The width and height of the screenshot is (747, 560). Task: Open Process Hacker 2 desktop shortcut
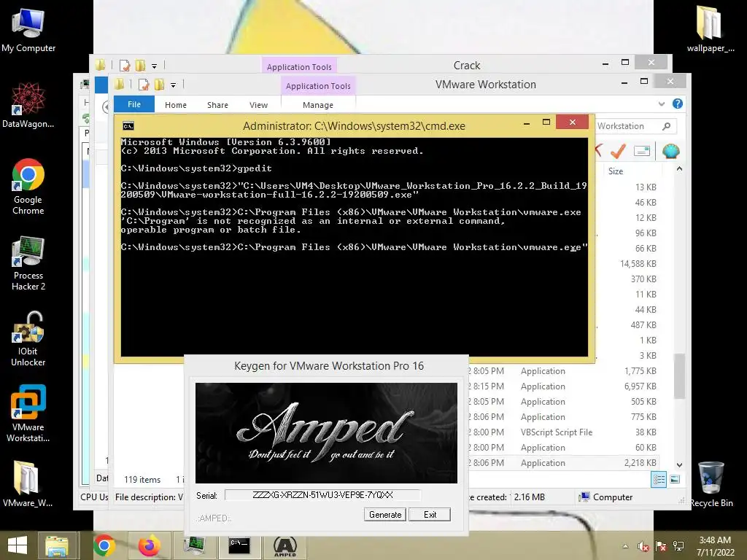28,262
